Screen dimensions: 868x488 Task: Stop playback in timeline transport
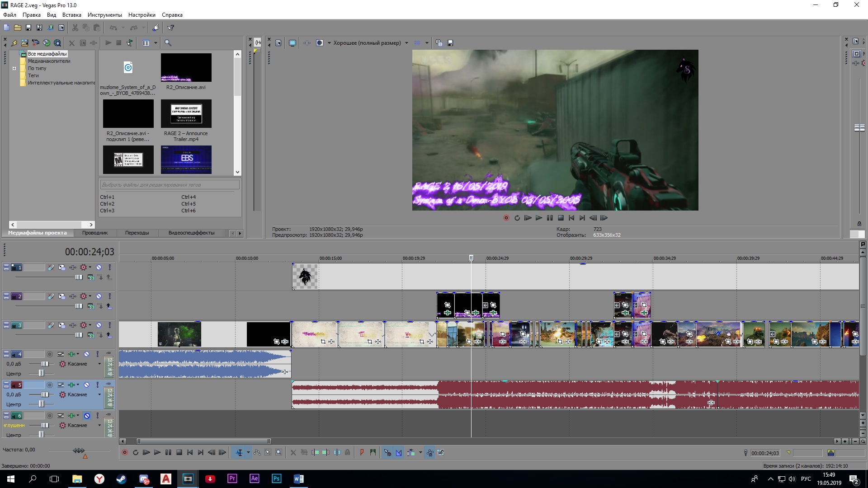[x=179, y=452]
